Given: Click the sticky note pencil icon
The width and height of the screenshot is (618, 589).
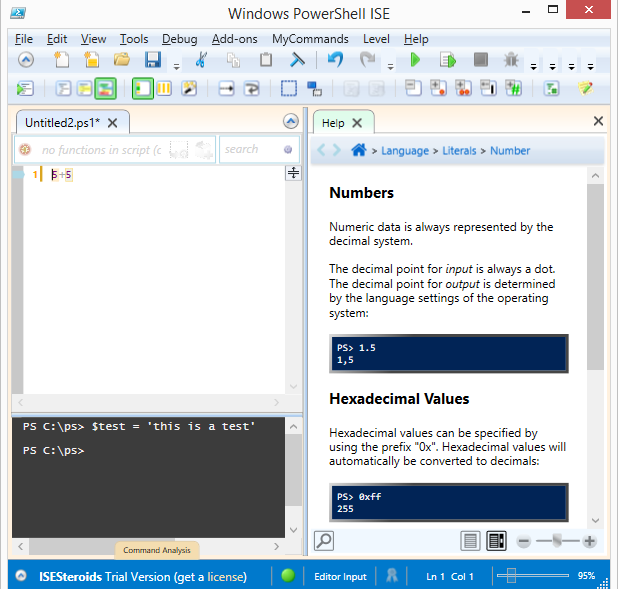Looking at the screenshot, I should 586,88.
